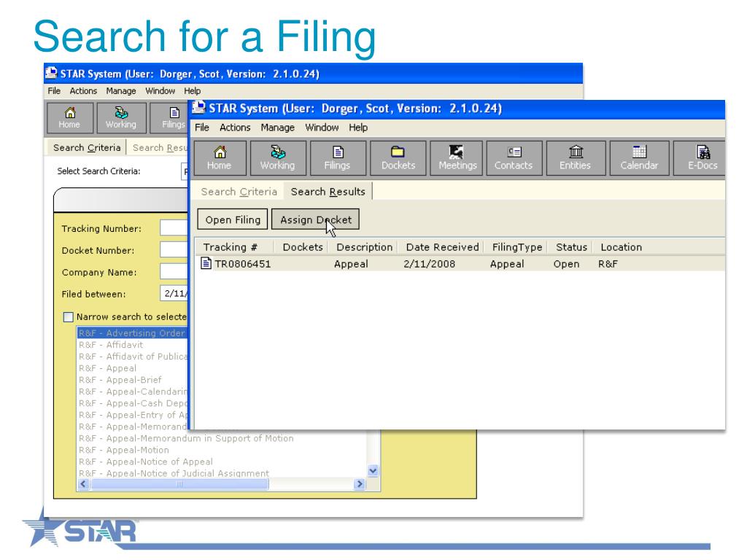
Task: Open the Working toolbar button in front window
Action: 277,158
